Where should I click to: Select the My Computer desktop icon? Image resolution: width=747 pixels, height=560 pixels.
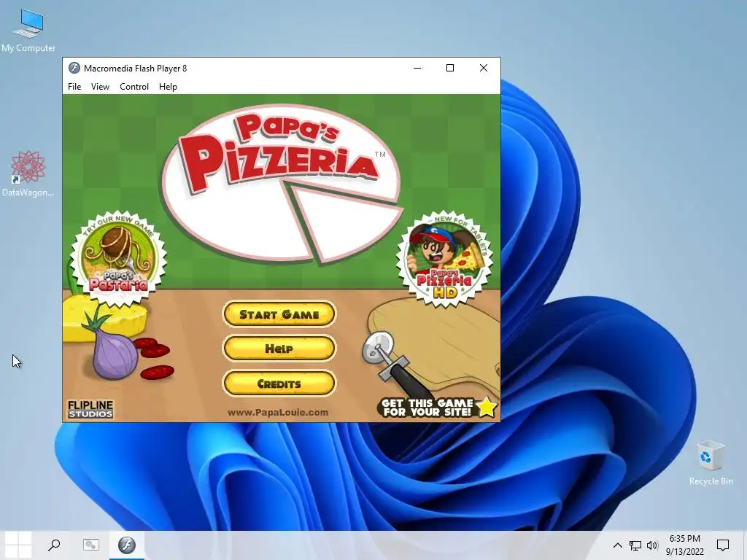28,31
